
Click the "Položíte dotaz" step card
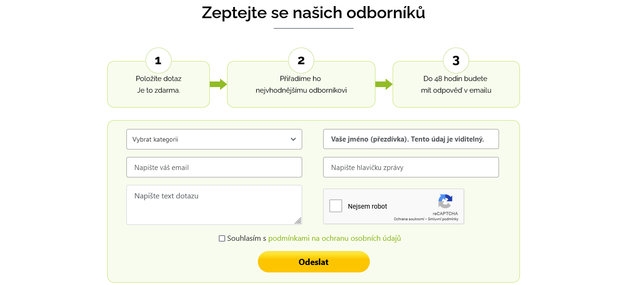159,84
